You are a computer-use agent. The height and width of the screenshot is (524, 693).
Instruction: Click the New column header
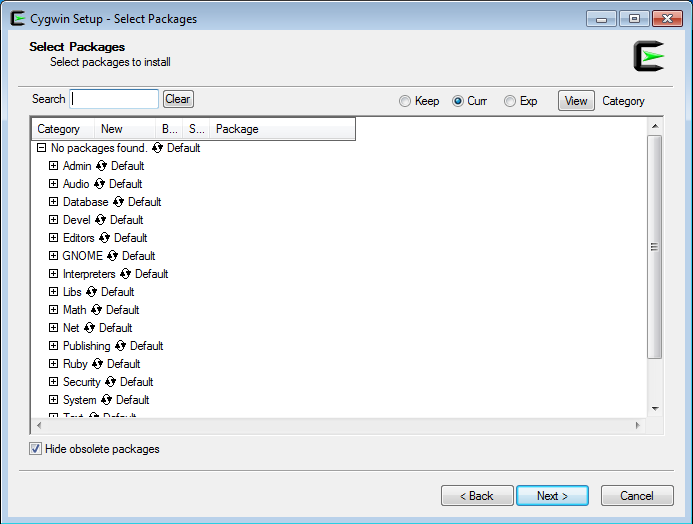(125, 129)
